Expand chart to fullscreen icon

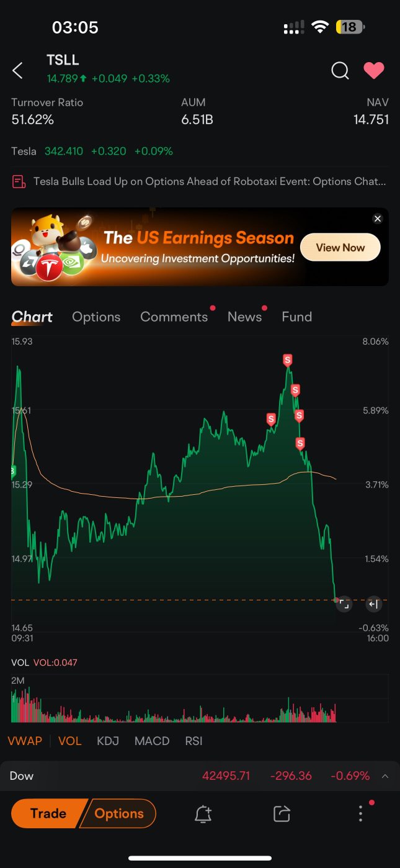point(344,604)
